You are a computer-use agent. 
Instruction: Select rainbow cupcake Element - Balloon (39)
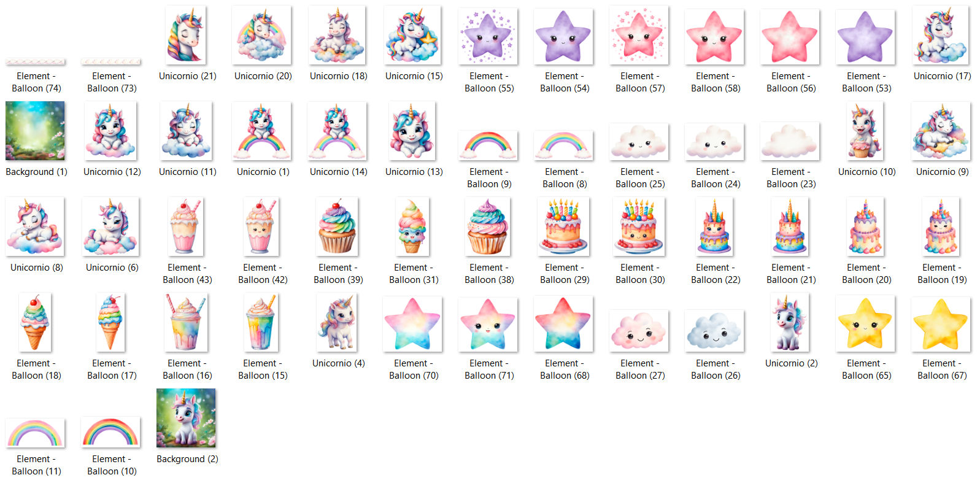click(x=337, y=226)
